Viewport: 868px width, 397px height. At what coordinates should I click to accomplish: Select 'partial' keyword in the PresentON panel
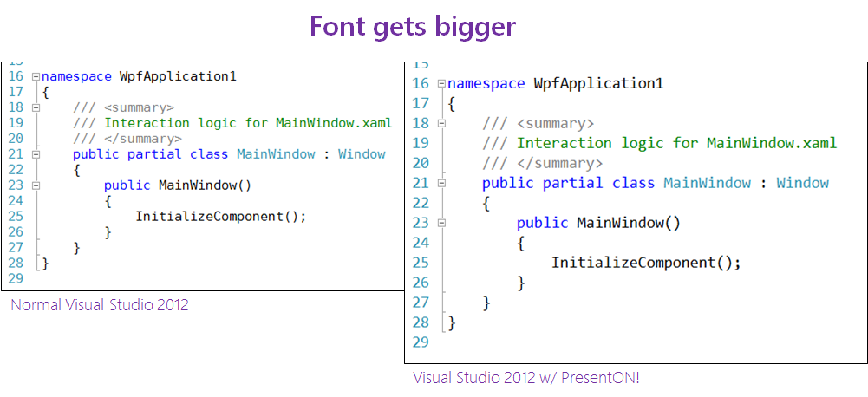tap(573, 183)
